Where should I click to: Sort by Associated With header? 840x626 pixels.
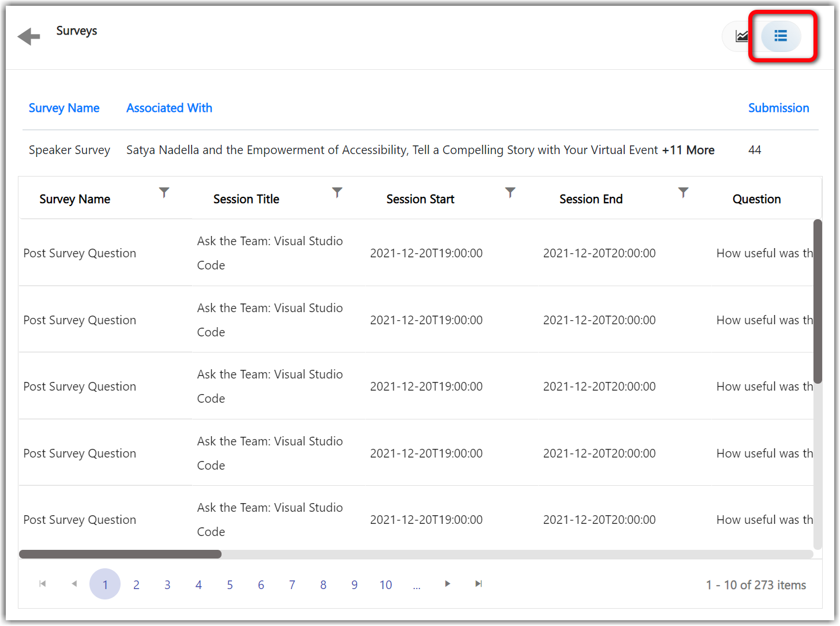169,108
